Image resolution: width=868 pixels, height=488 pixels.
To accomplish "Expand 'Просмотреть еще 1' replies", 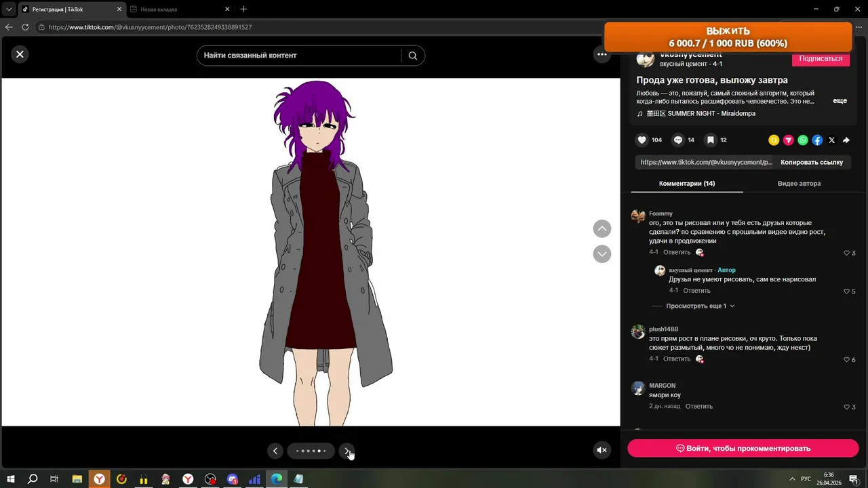I will pos(701,306).
